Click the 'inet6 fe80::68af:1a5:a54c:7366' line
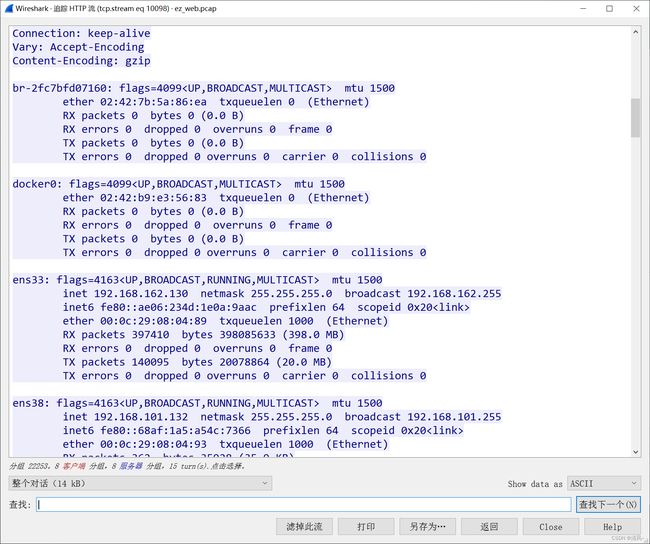This screenshot has width=650, height=544. pos(263,430)
